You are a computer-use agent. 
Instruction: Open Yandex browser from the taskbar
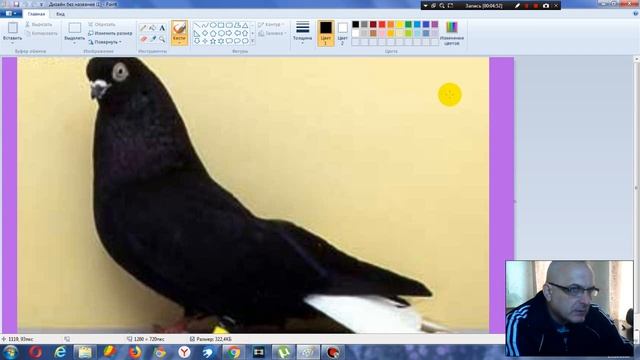coord(184,352)
